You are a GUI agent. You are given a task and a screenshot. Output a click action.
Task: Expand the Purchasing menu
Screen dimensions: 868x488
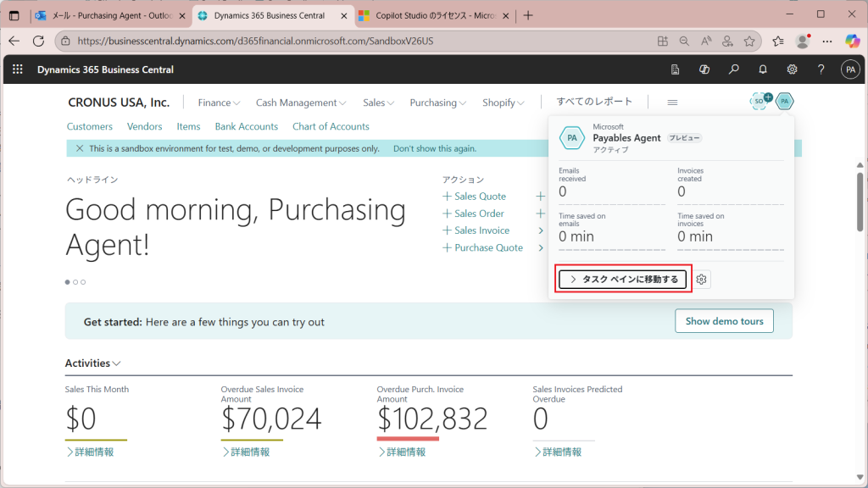[x=437, y=103]
